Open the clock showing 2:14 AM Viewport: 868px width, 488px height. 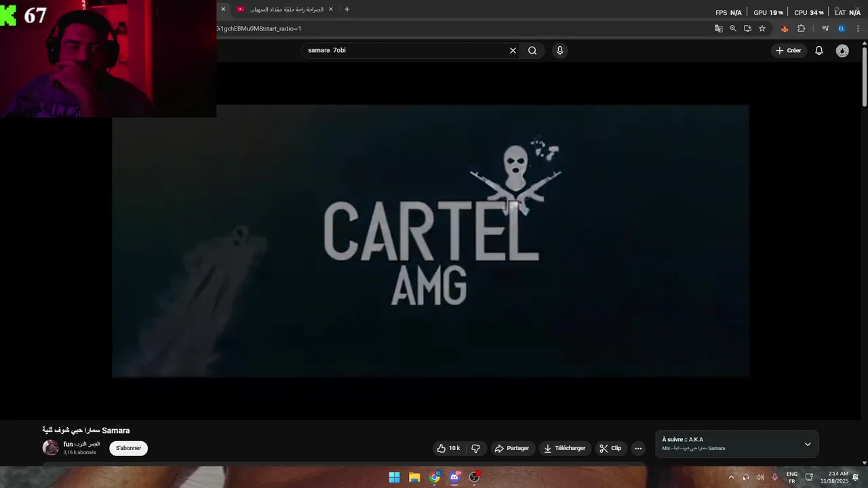pyautogui.click(x=834, y=477)
